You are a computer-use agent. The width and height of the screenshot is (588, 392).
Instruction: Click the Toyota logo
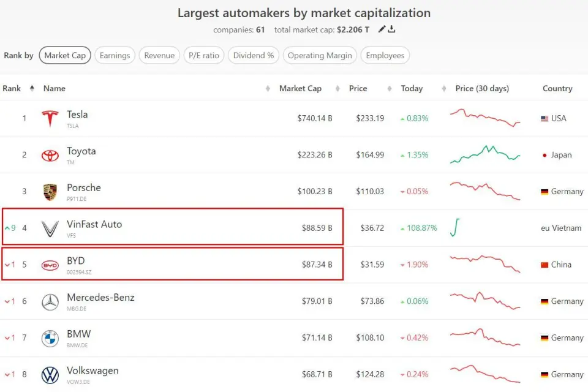click(50, 156)
